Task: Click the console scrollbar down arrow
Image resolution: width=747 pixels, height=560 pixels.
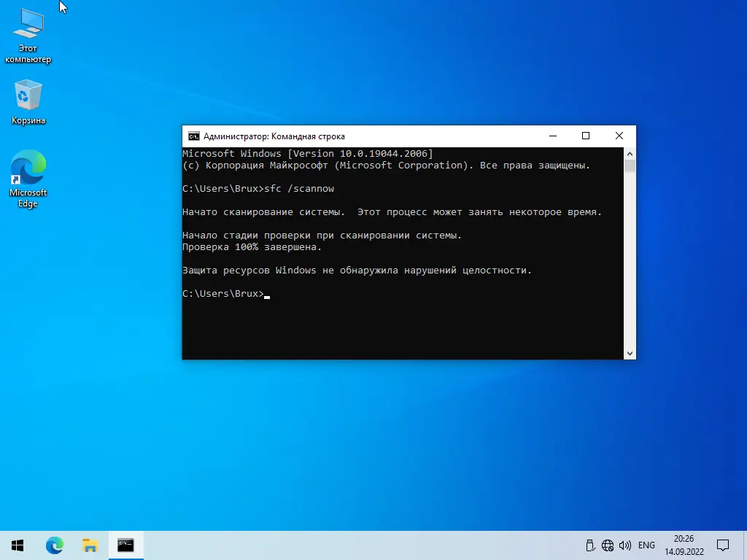Action: [x=630, y=354]
